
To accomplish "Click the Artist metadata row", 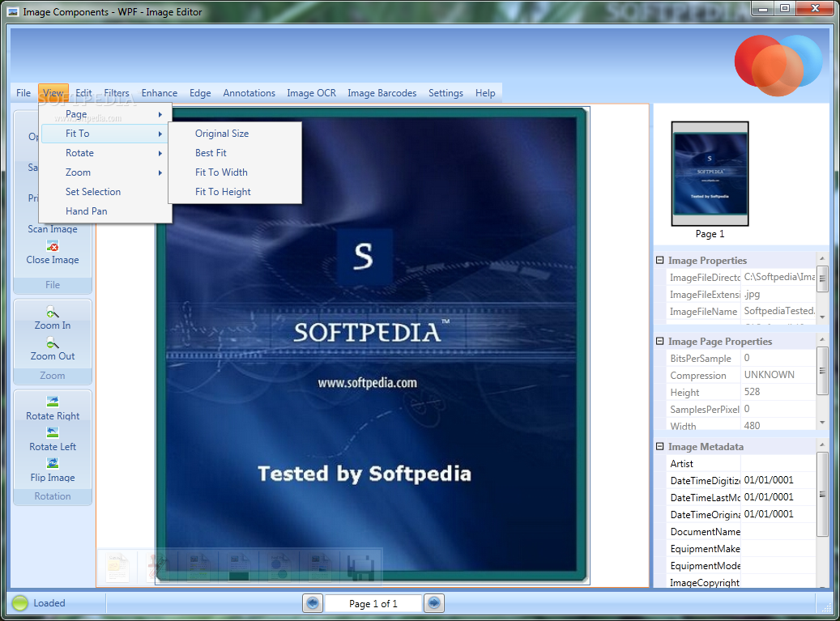I will [x=741, y=464].
